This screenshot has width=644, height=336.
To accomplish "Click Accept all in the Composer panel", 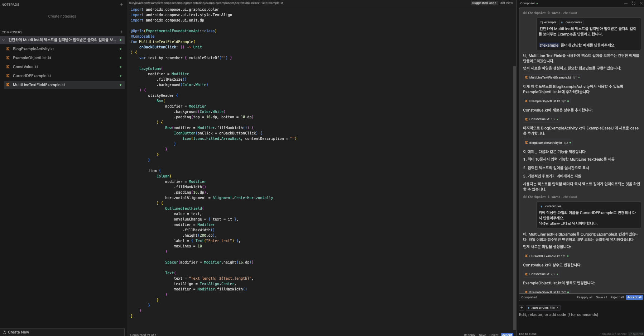I will tap(634, 297).
